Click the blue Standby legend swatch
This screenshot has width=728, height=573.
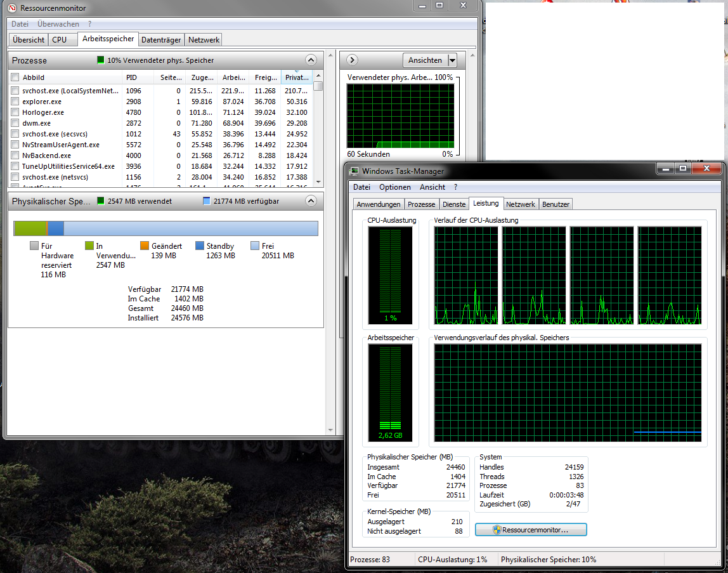tap(200, 246)
